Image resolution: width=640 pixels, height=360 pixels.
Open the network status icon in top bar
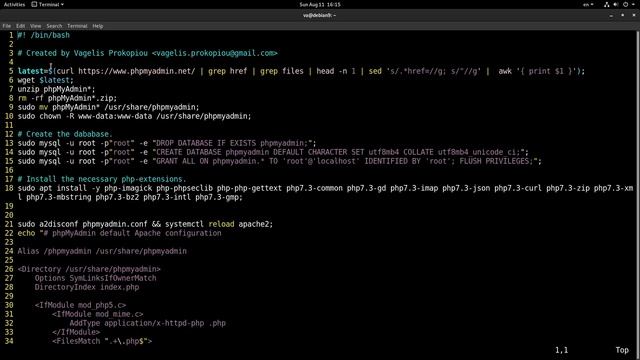click(x=607, y=4)
